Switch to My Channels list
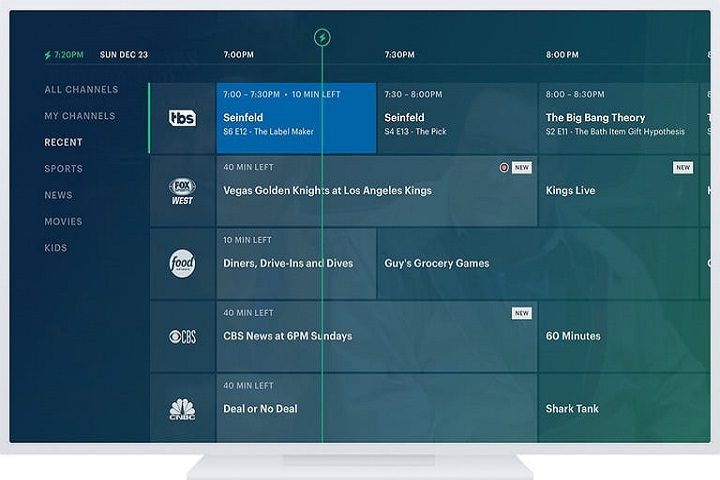This screenshot has height=480, width=720. point(79,116)
